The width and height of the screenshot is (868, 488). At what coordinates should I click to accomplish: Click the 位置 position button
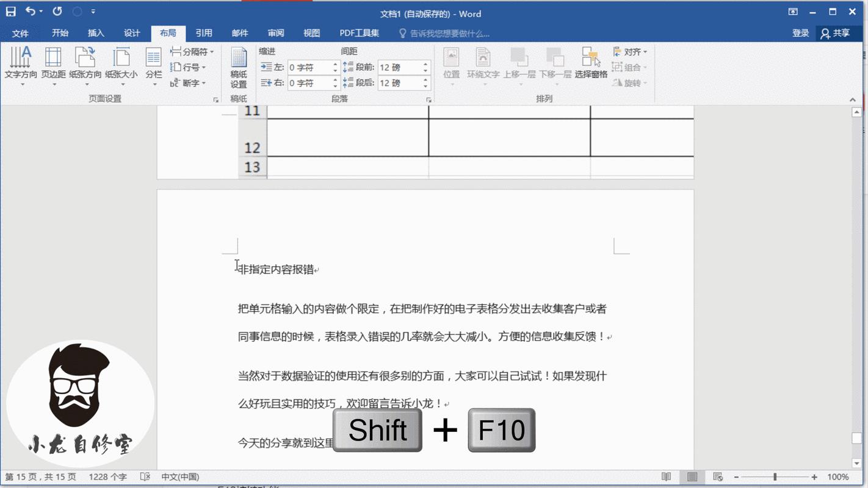pyautogui.click(x=451, y=66)
